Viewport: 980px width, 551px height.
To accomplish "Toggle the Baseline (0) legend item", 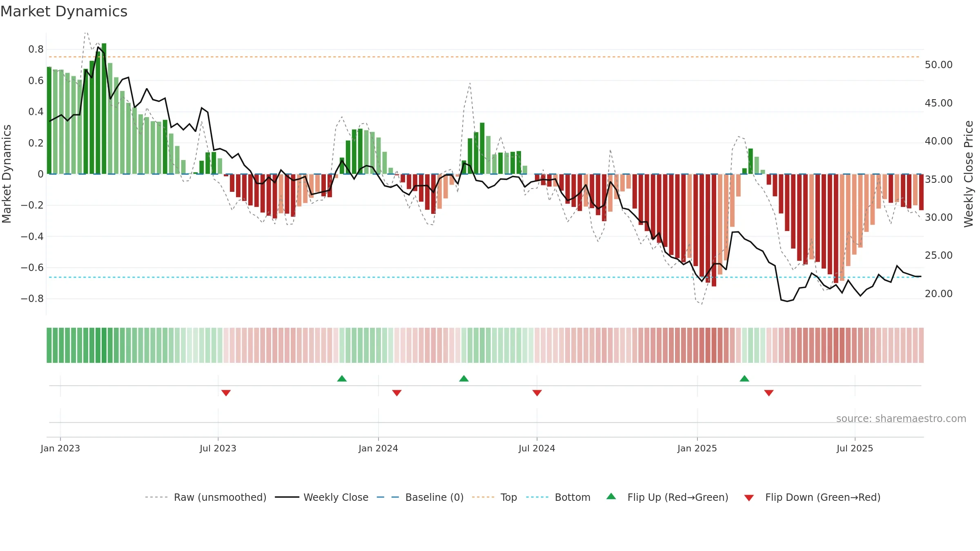I will [420, 497].
